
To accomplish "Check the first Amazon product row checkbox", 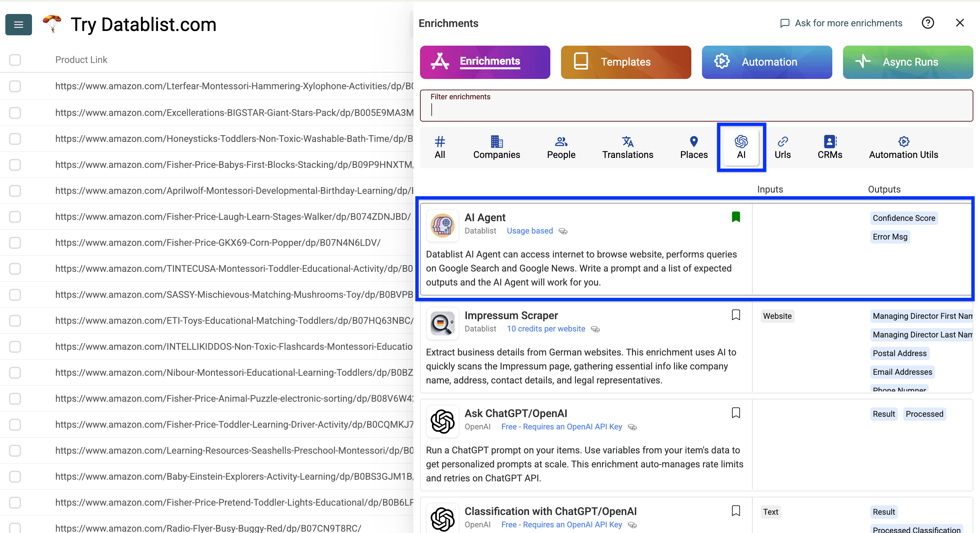I will pyautogui.click(x=15, y=86).
